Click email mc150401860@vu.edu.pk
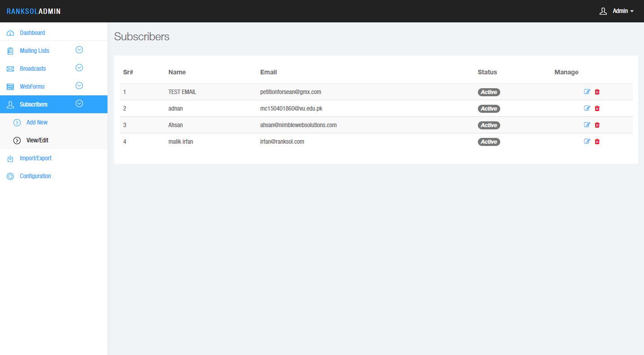 pyautogui.click(x=291, y=108)
